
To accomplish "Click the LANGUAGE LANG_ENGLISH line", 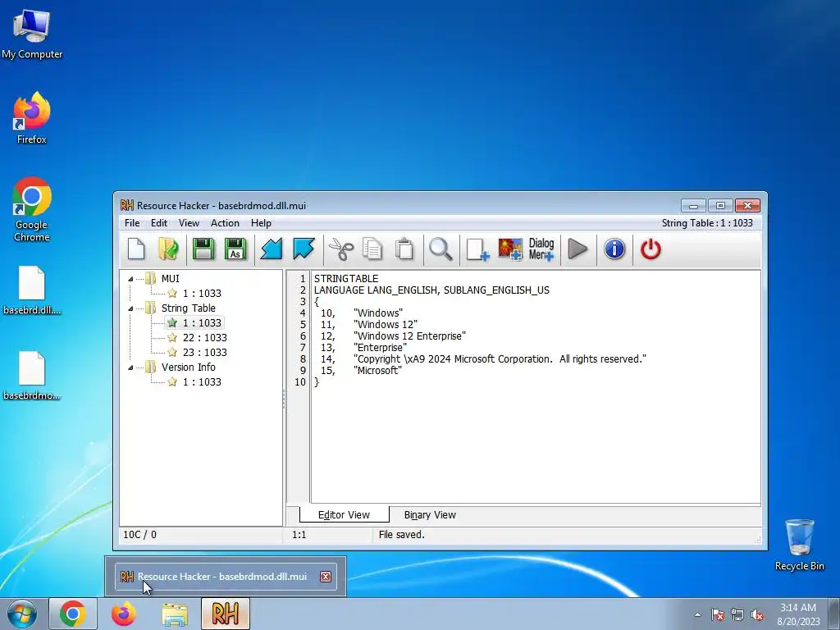I will pos(431,290).
